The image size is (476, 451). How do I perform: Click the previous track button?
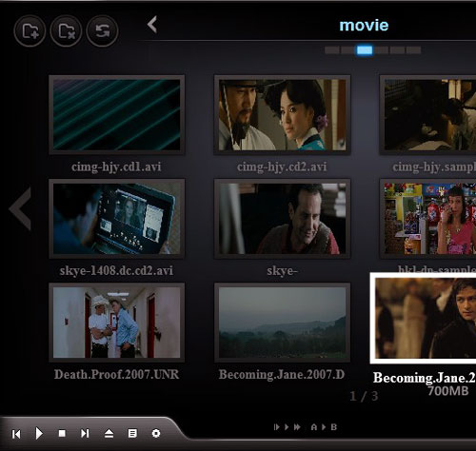(16, 434)
